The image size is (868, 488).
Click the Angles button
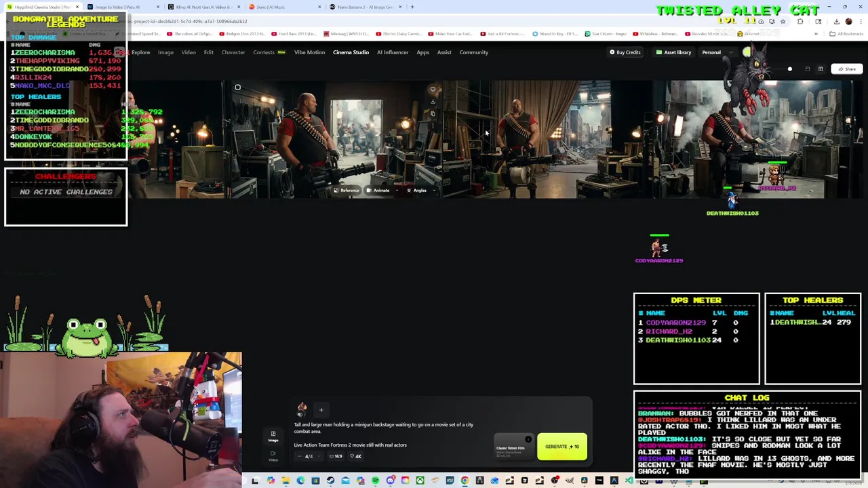point(416,190)
